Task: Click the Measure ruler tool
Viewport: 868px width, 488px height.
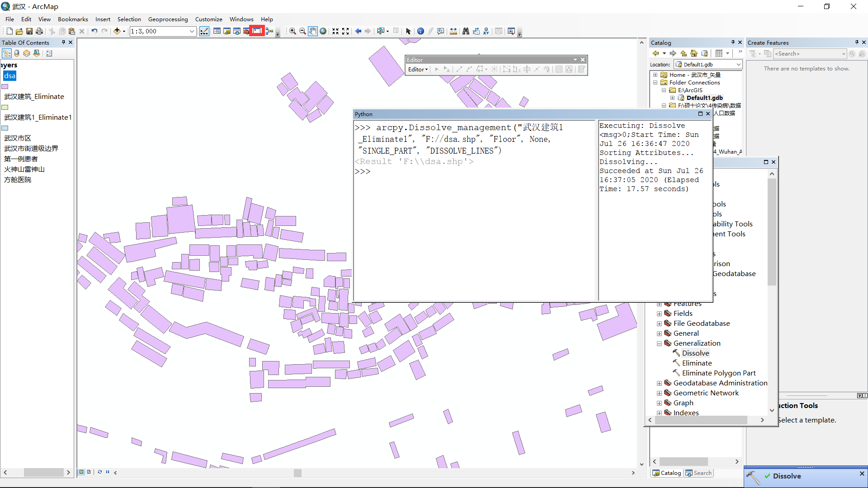Action: tap(453, 31)
